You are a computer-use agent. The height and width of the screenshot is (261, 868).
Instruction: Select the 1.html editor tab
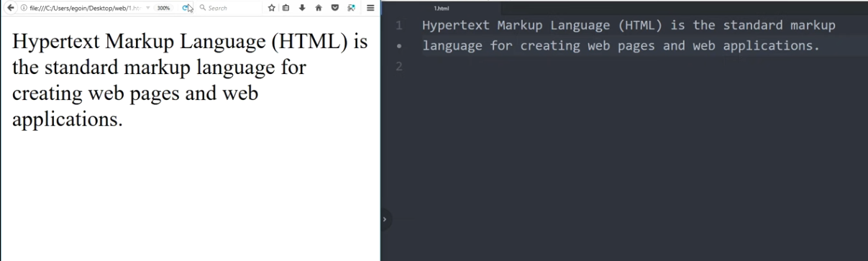(442, 8)
